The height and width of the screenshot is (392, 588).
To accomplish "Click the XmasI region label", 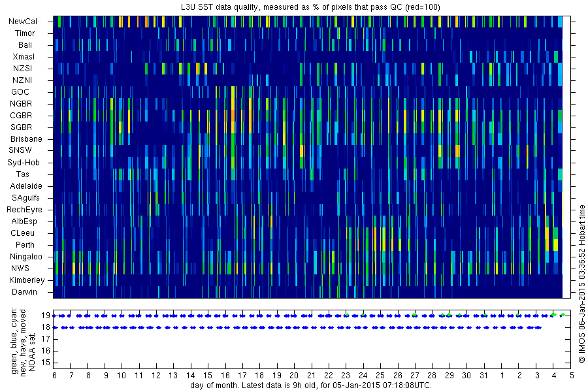I will pyautogui.click(x=24, y=57).
